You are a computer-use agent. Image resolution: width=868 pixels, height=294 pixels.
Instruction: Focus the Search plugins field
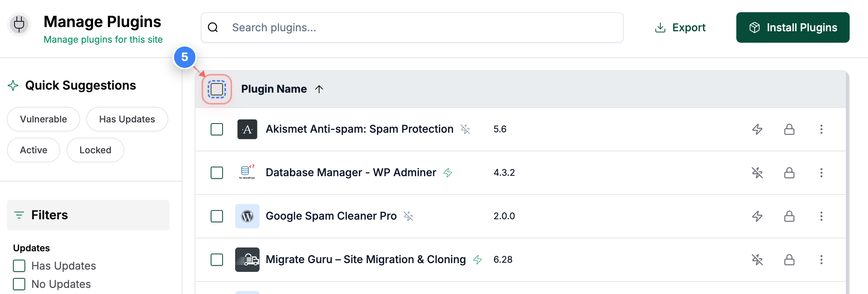point(412,27)
